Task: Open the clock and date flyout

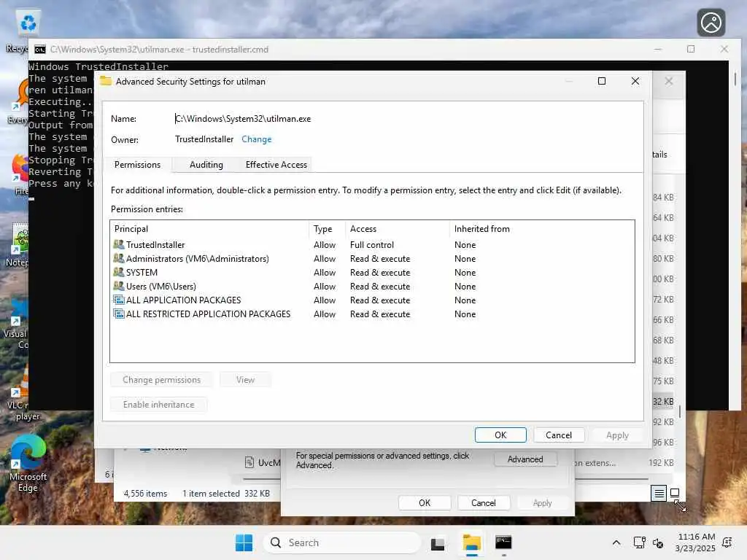Action: coord(695,542)
